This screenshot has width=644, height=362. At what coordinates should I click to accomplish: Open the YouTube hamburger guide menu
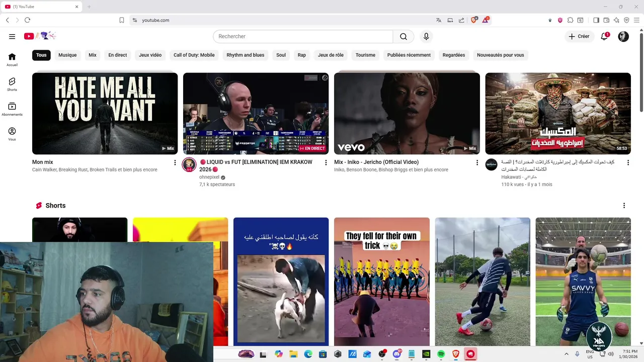point(12,36)
